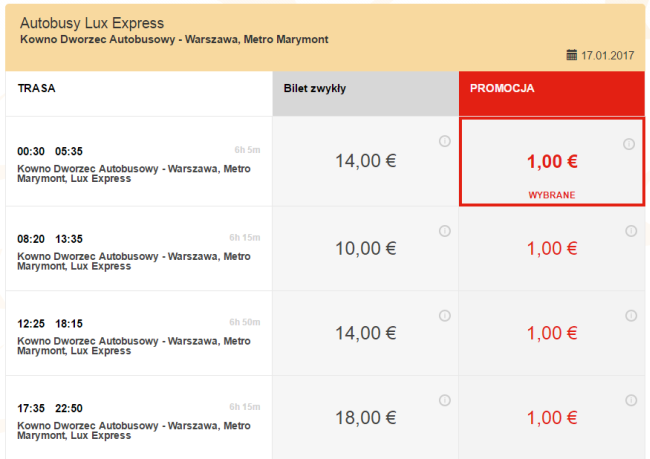Select the 14,00 € fare for 00:30 departure

click(365, 161)
